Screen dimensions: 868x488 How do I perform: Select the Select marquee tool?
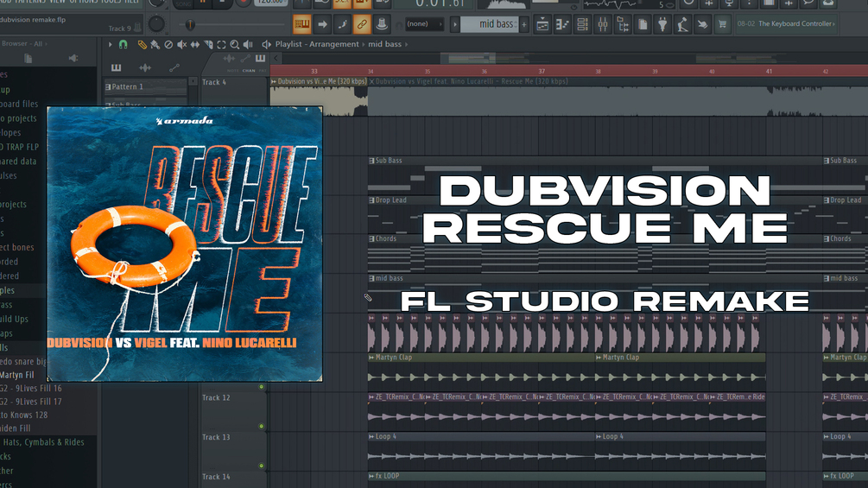click(x=221, y=44)
